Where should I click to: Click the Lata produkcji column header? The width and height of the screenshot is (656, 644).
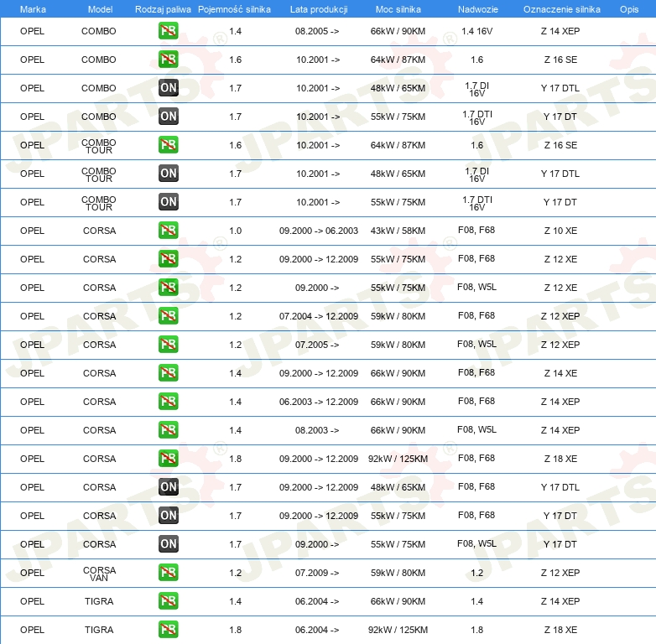pos(319,9)
